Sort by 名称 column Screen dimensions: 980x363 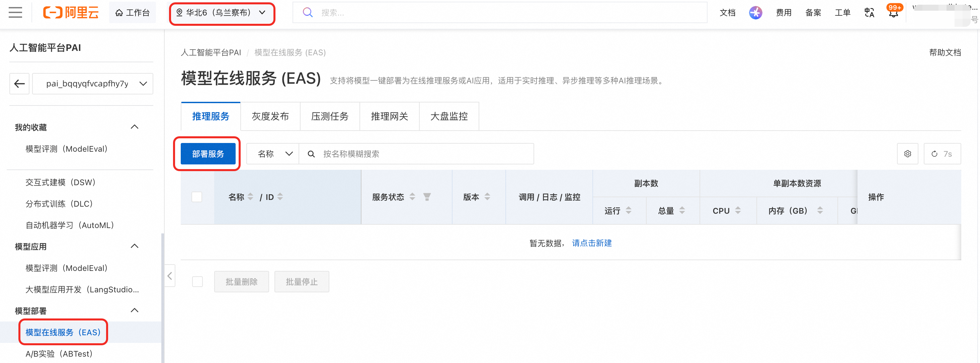tap(250, 197)
